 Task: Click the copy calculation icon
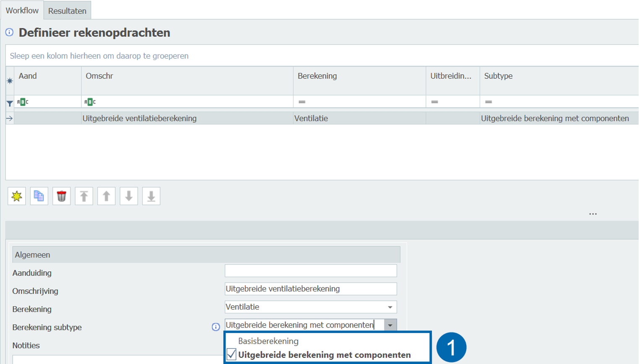coord(39,196)
